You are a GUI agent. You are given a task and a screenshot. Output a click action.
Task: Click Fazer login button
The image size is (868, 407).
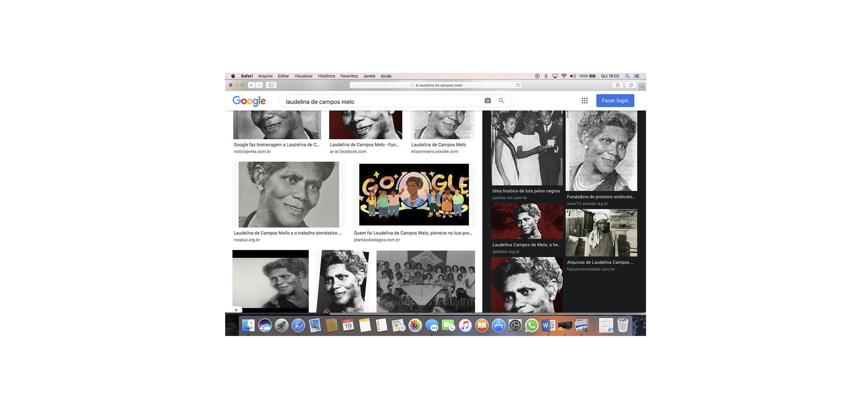tap(615, 100)
